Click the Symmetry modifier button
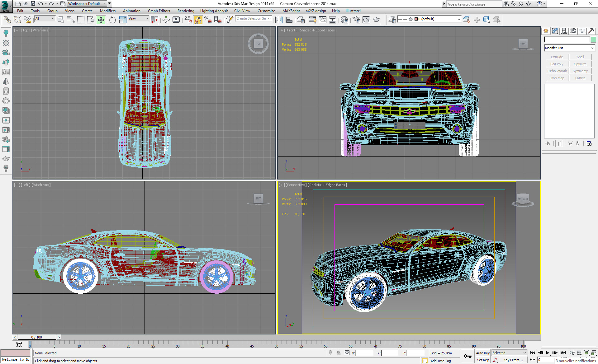This screenshot has height=364, width=598. (x=580, y=71)
